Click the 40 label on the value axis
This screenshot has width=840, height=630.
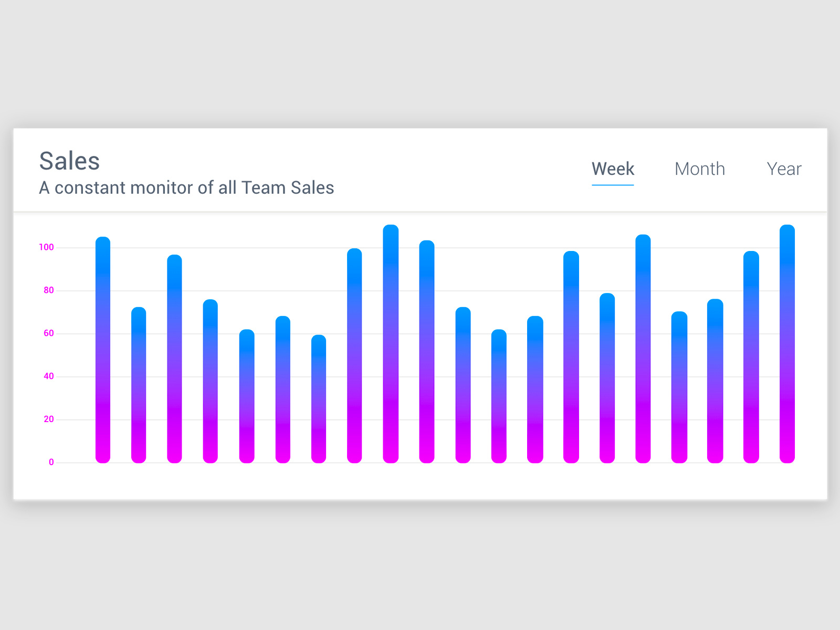coord(49,376)
